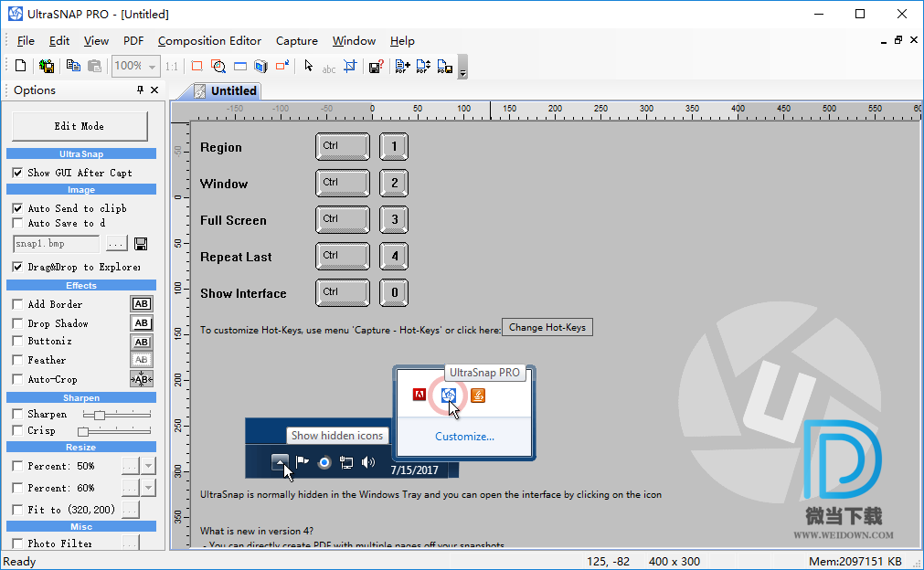The height and width of the screenshot is (570, 924).
Task: Click the Copy icon in the toolbar
Action: click(x=72, y=66)
